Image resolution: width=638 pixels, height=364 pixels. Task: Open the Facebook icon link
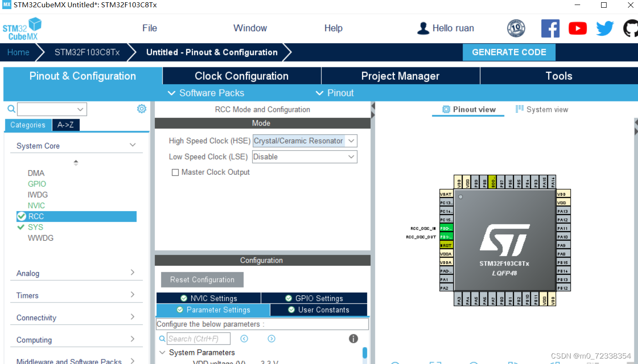550,28
